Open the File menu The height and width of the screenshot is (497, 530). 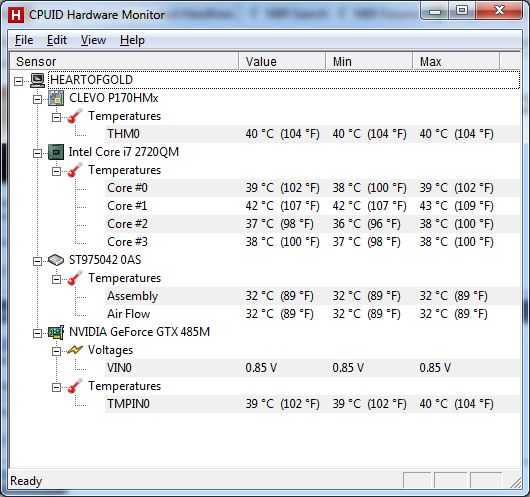point(24,40)
